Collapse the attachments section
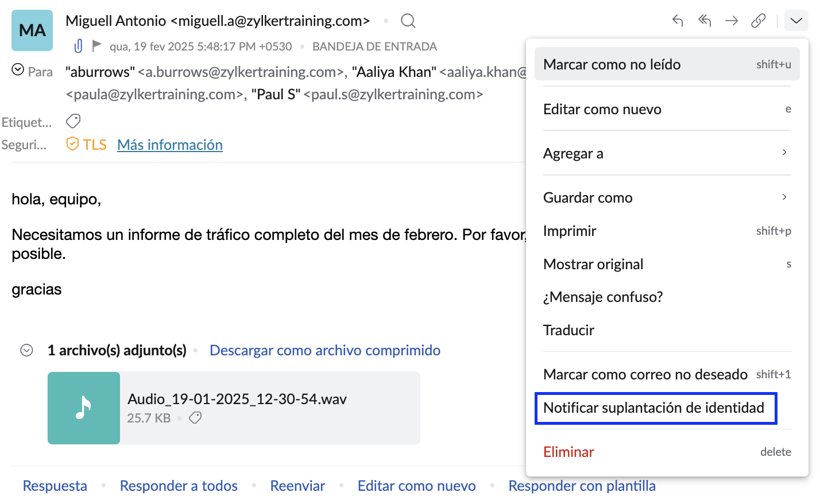Viewport: 820px width, 504px height. pyautogui.click(x=26, y=350)
